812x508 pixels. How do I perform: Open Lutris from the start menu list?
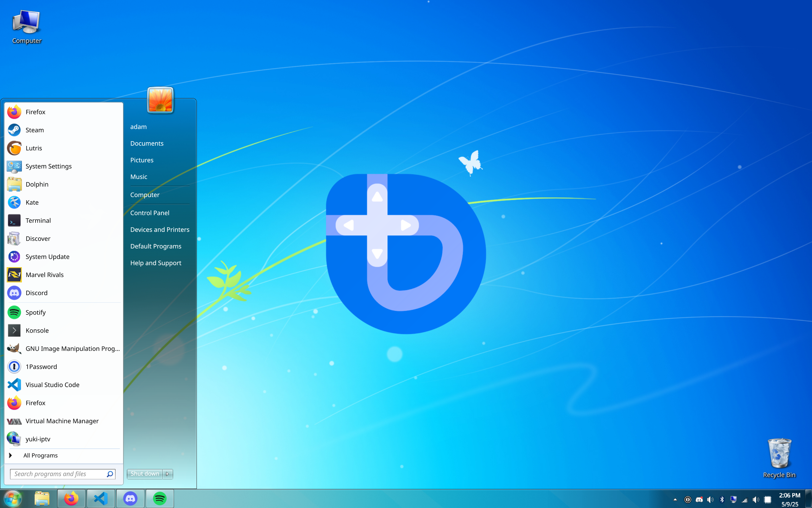tap(34, 148)
